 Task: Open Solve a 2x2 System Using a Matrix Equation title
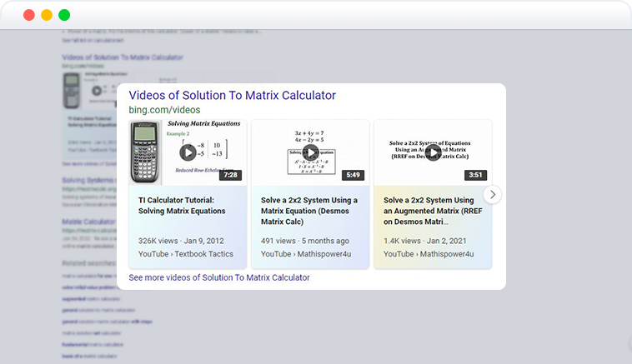click(309, 211)
